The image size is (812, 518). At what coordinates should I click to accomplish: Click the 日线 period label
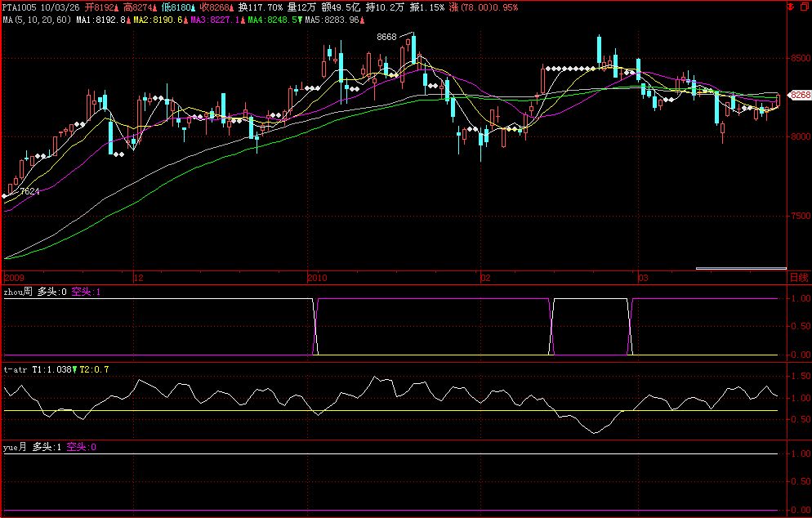(x=799, y=278)
